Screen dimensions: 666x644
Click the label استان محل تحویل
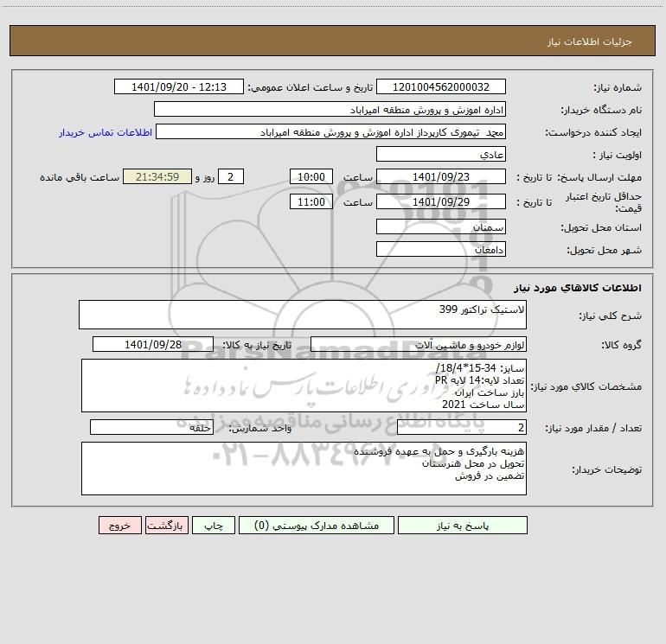tap(601, 227)
